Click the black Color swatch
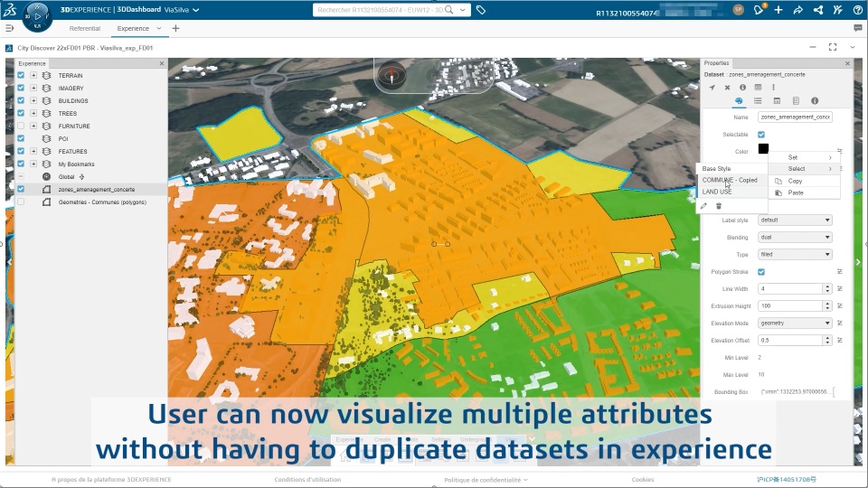The width and height of the screenshot is (868, 488). click(763, 148)
